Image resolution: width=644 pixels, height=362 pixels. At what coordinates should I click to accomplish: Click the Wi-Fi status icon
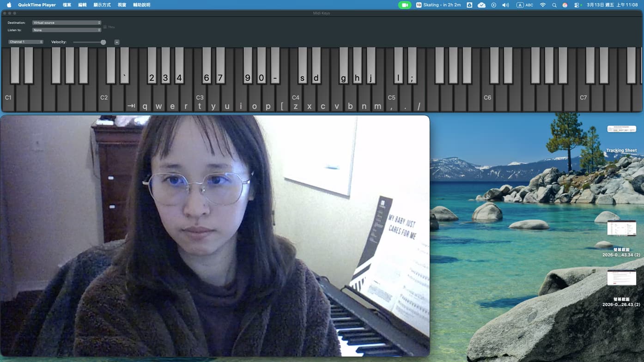tap(542, 5)
